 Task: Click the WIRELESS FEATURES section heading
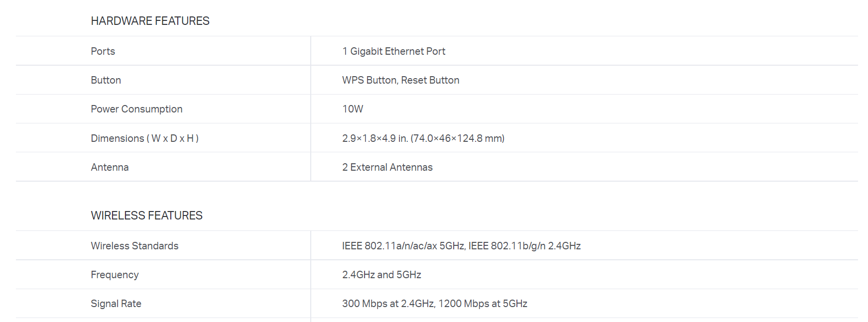pyautogui.click(x=146, y=215)
